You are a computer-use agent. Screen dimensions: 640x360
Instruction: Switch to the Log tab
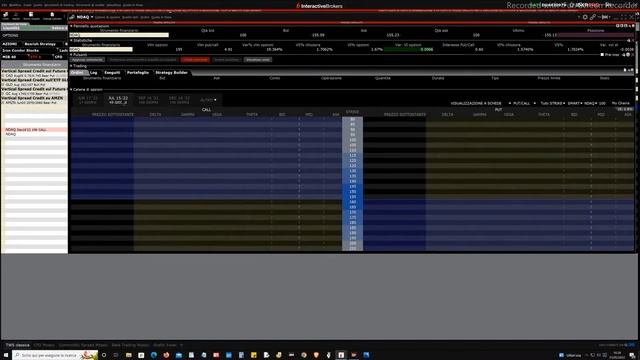pos(93,73)
